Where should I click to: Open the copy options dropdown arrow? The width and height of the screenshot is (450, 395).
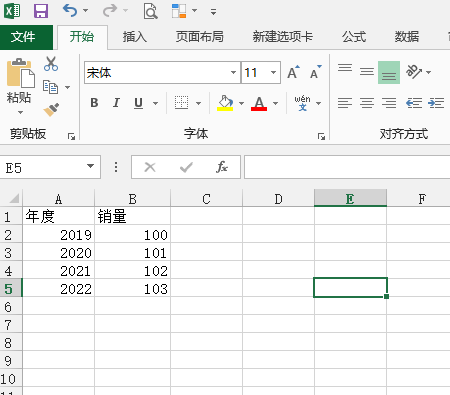pyautogui.click(x=67, y=88)
